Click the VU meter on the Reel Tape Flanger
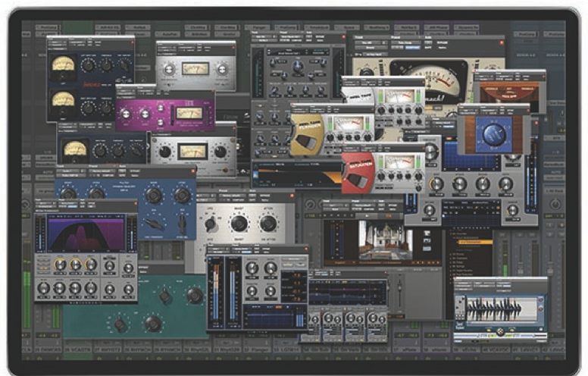Screen dimensions: 588x376 [349, 124]
